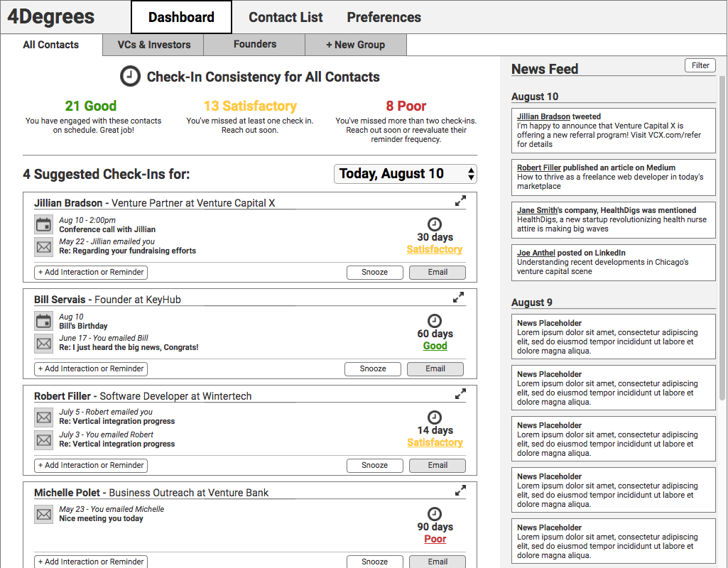Image resolution: width=728 pixels, height=568 pixels.
Task: Click the 21 Good summary count
Action: pyautogui.click(x=90, y=106)
